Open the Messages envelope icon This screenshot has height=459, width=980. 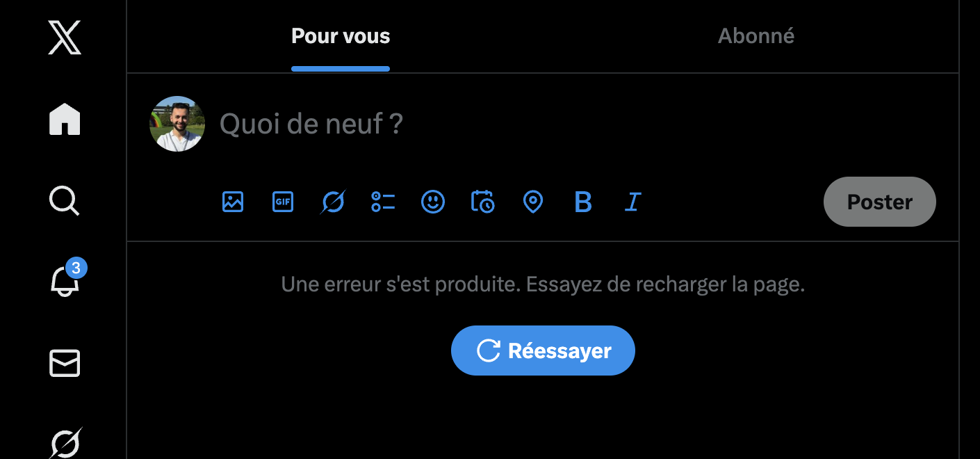pos(65,363)
